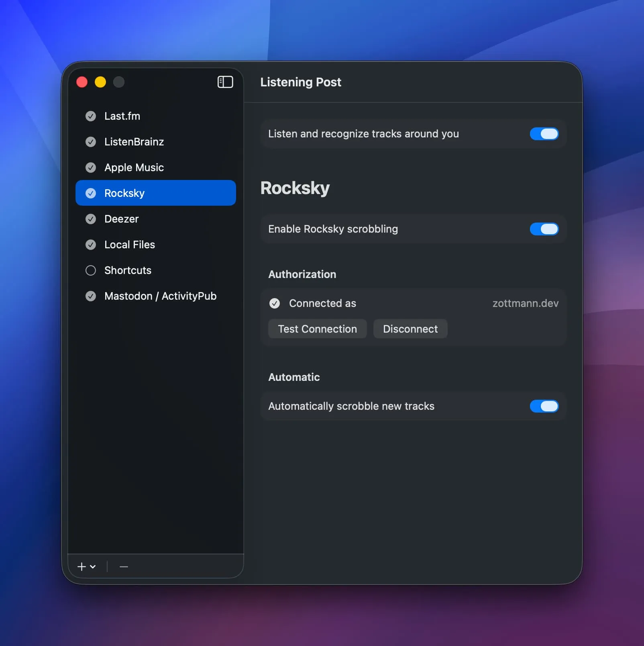Turn off Enable Rocksky scrobbling
This screenshot has width=644, height=646.
[x=544, y=229]
